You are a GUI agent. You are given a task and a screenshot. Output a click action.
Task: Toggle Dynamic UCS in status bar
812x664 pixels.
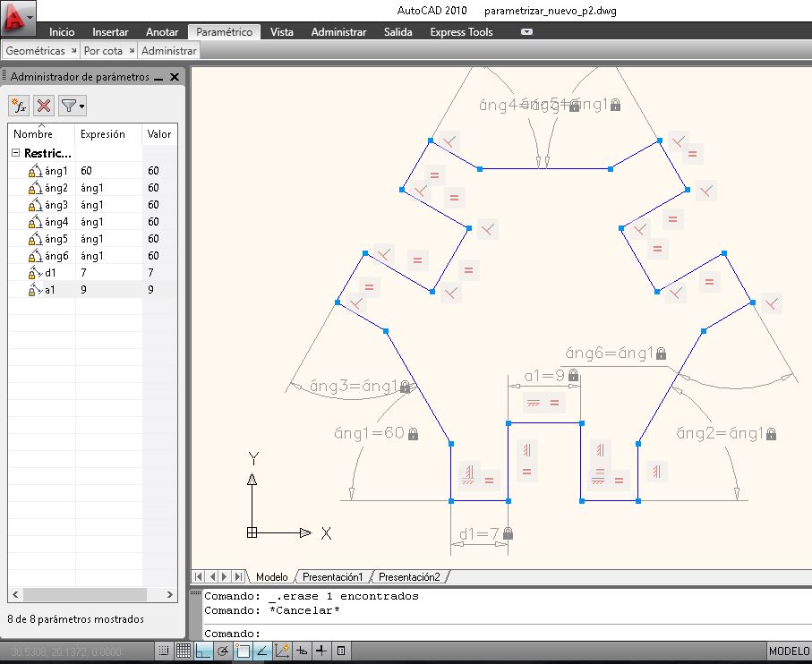pyautogui.click(x=282, y=651)
